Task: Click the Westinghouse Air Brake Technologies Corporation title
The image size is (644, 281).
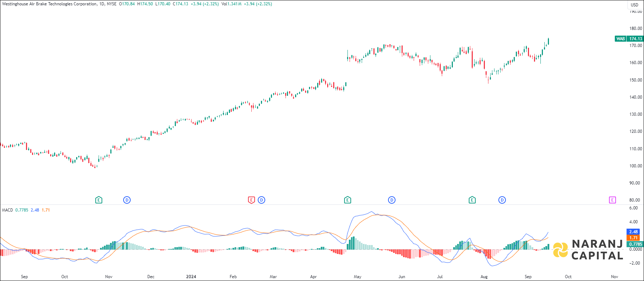Action: click(x=49, y=4)
